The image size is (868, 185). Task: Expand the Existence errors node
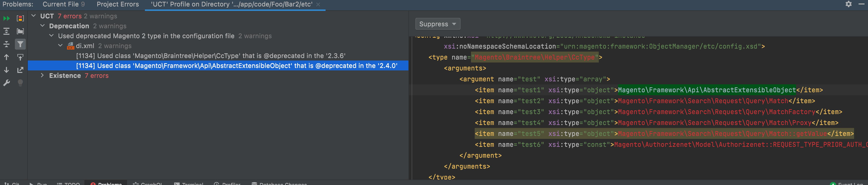42,75
